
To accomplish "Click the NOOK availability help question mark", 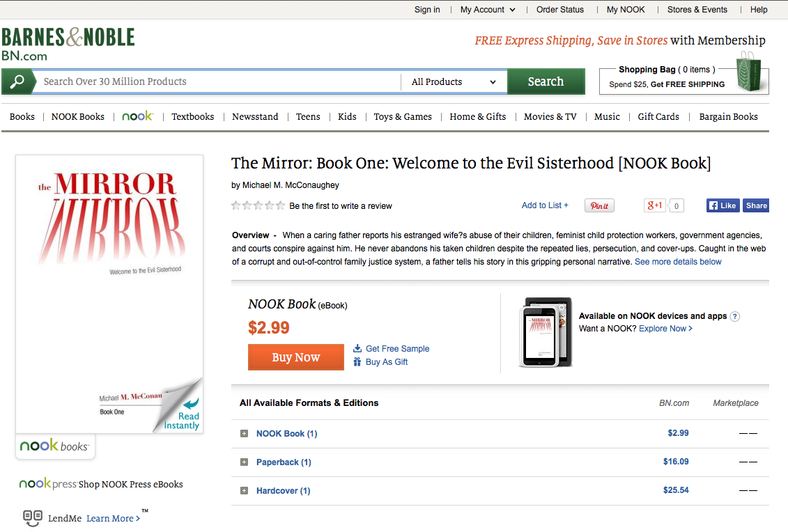I will click(735, 316).
